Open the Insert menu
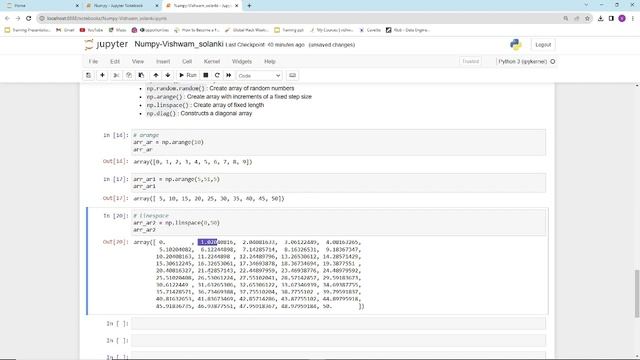This screenshot has width=640, height=360. point(163,62)
